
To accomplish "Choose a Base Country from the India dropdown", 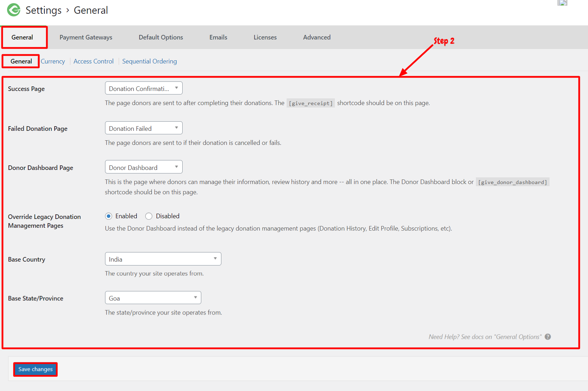I will pyautogui.click(x=163, y=259).
